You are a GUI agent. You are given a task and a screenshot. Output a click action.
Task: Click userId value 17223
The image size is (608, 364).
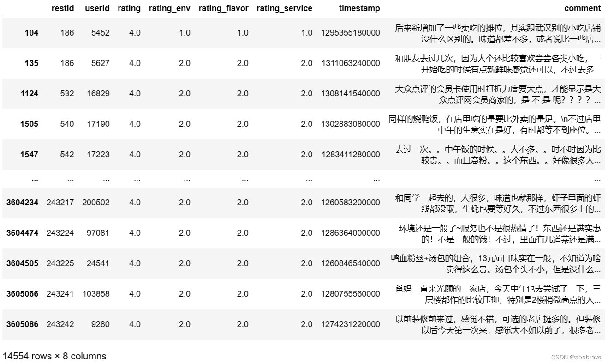pyautogui.click(x=99, y=155)
